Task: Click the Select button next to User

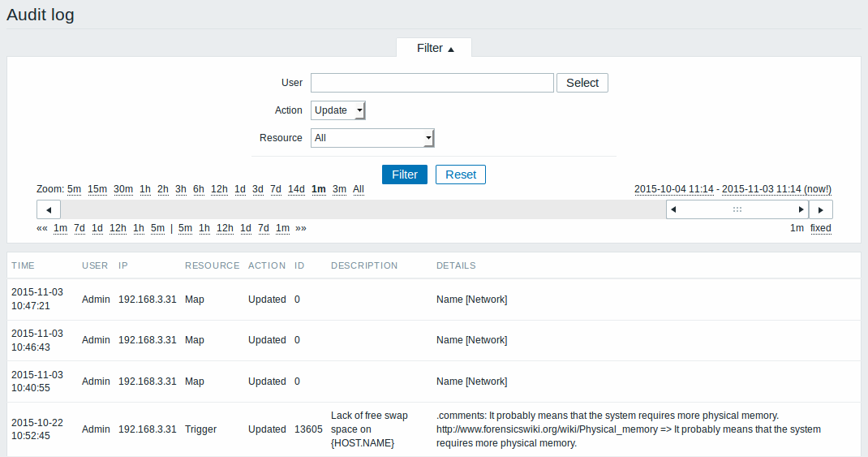Action: click(x=582, y=83)
